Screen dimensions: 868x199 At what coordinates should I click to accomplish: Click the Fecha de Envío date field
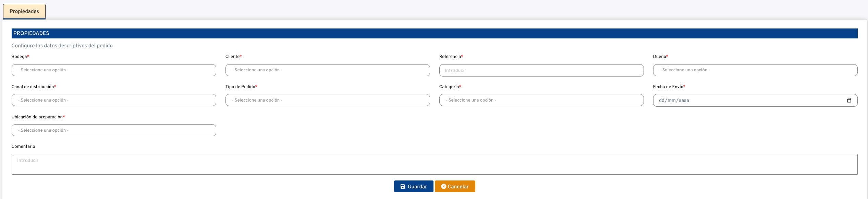(x=747, y=101)
